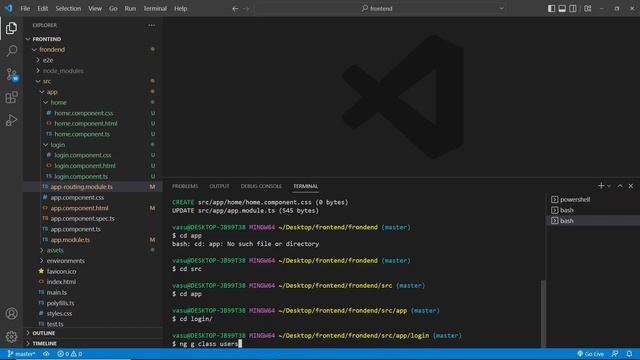Click the feedback icon in status bar

click(x=615, y=354)
